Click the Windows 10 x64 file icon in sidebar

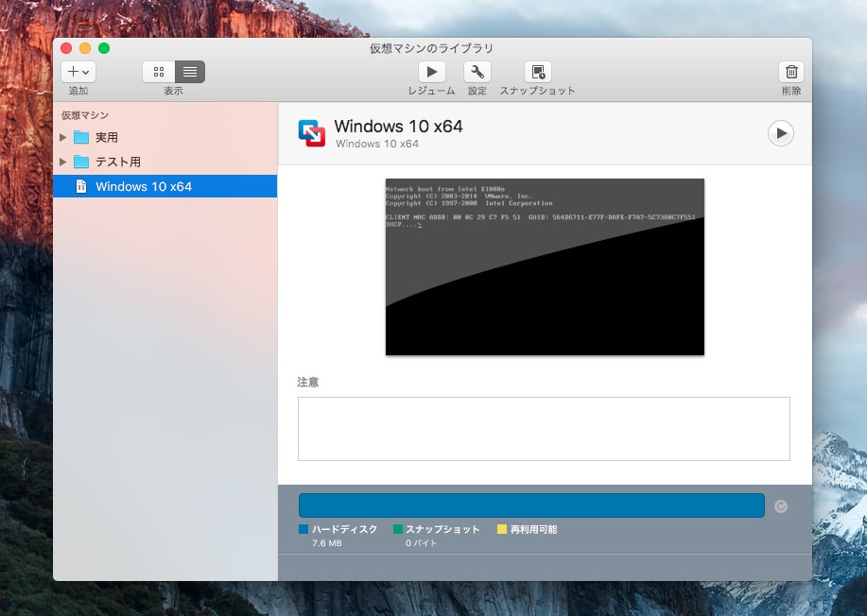click(80, 187)
